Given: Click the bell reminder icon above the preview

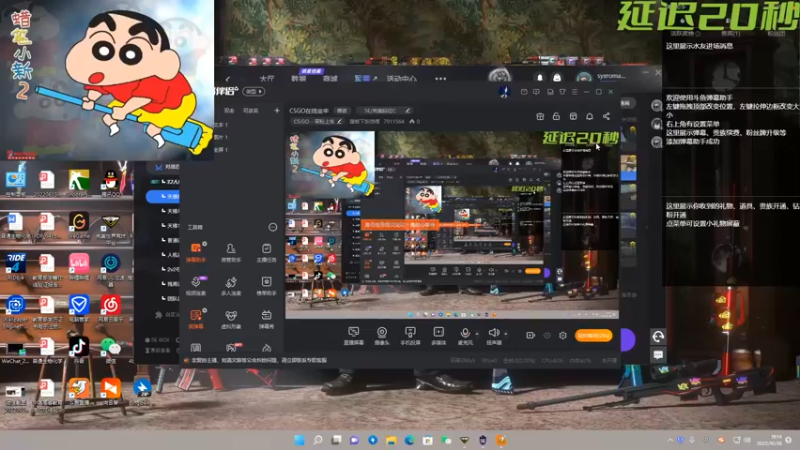Looking at the screenshot, I should [589, 116].
